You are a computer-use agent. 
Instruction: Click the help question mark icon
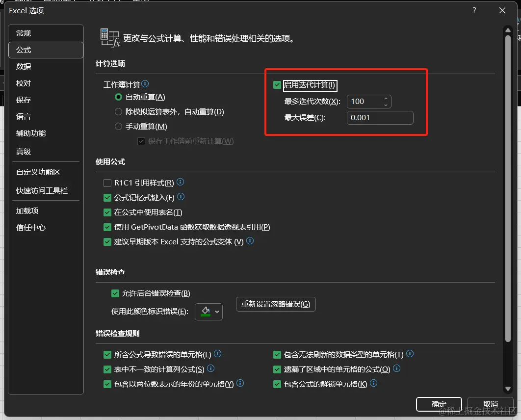click(474, 10)
